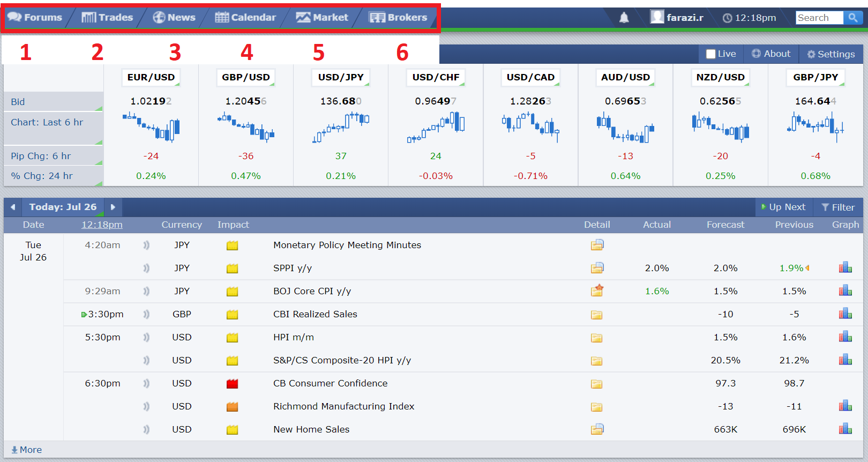Open detail folder for BOJ Core CPI
Screen dimensions: 868x462
[x=597, y=291]
